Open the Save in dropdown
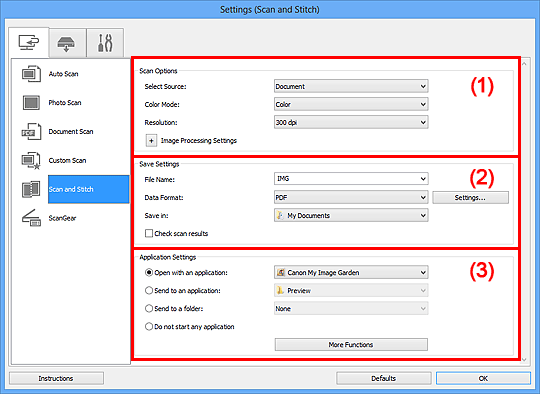The image size is (540, 394). (351, 216)
